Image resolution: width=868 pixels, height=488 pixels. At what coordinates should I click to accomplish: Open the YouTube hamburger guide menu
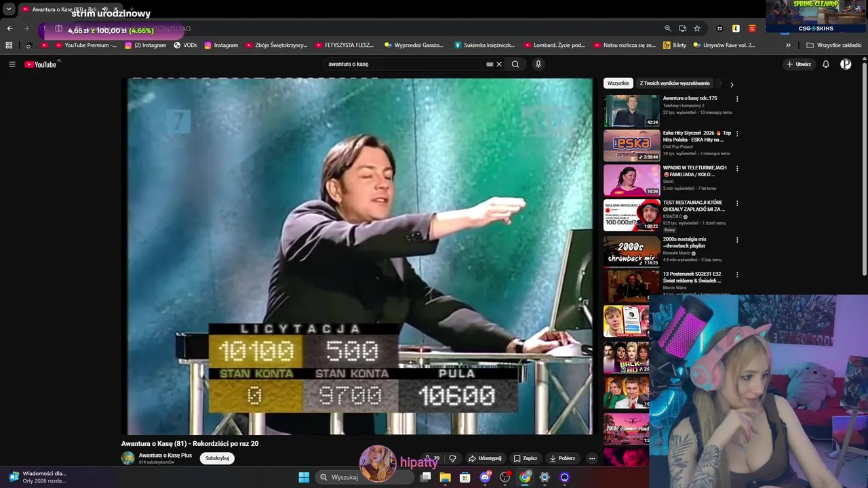point(12,64)
